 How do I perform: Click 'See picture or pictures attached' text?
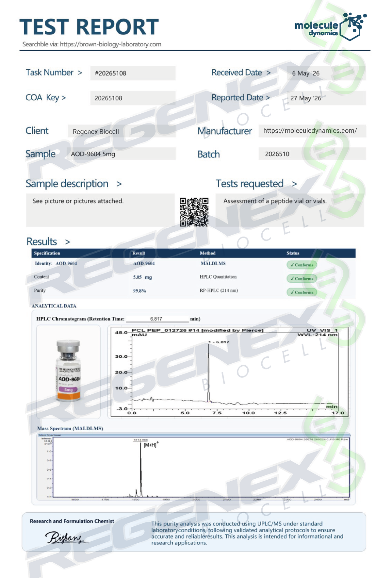(x=78, y=201)
